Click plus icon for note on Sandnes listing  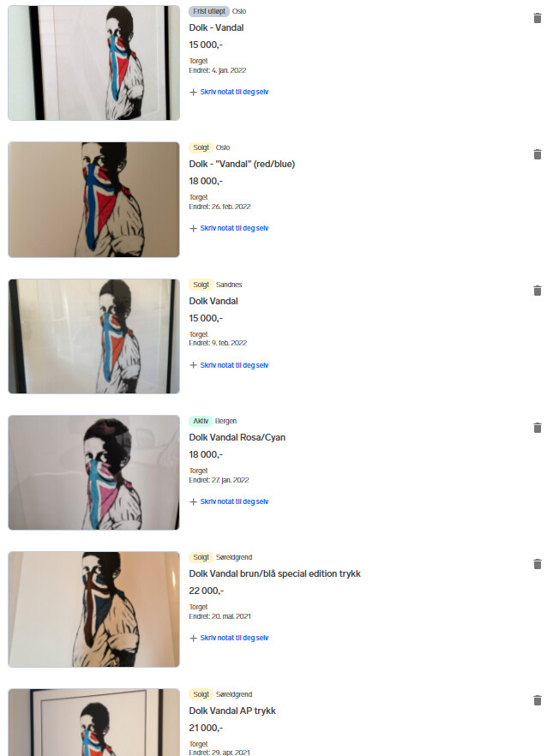coord(194,365)
